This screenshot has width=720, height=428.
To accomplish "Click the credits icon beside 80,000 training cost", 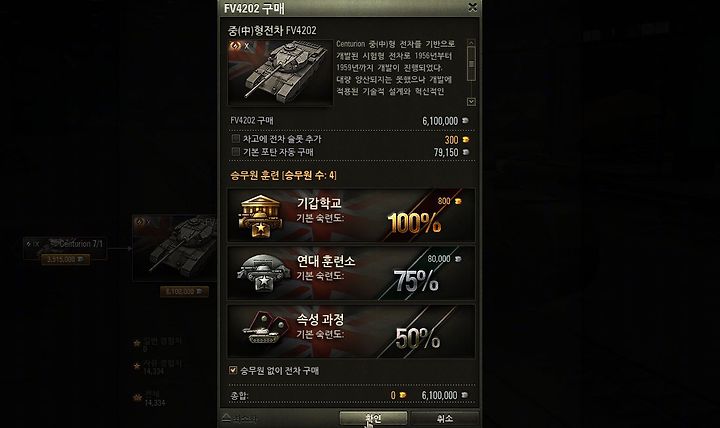I will coord(458,259).
